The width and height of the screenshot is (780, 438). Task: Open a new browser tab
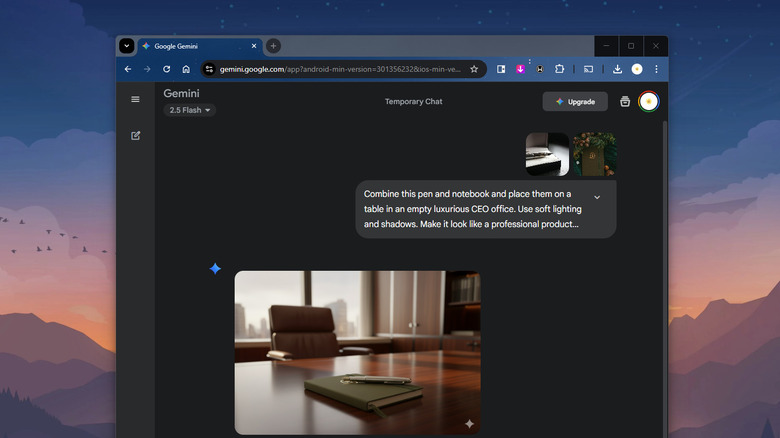[x=273, y=46]
